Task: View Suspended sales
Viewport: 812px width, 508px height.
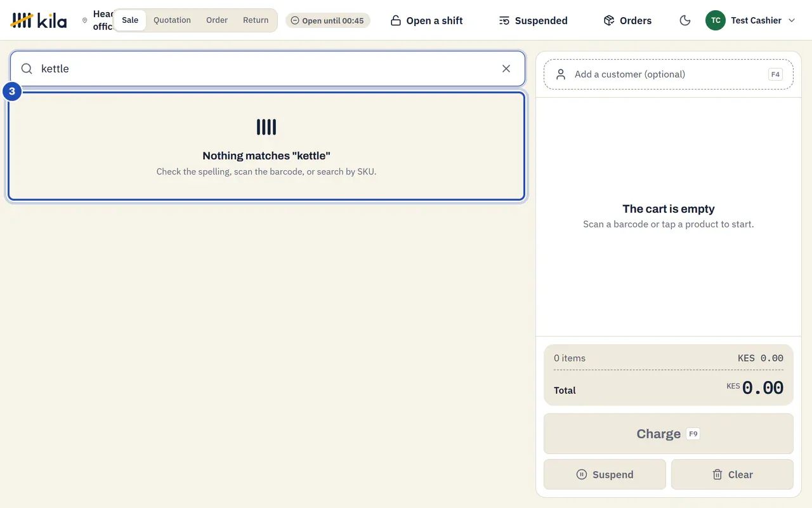Action: click(533, 20)
